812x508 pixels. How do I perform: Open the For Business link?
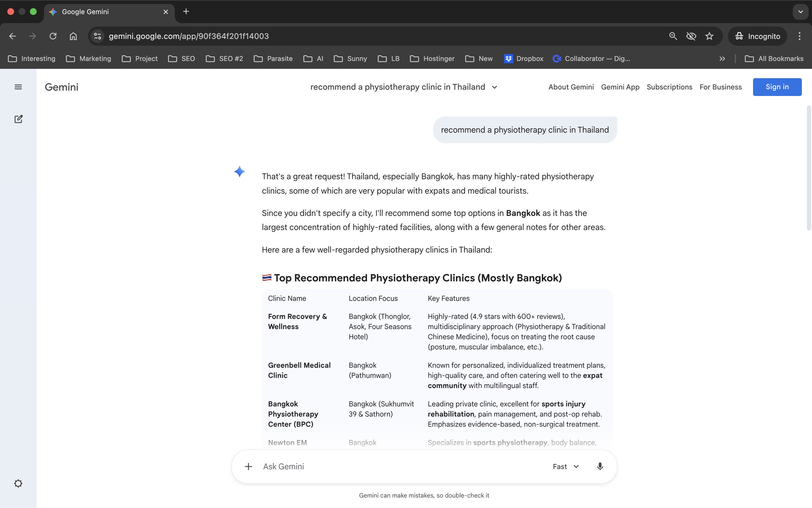[x=721, y=87]
